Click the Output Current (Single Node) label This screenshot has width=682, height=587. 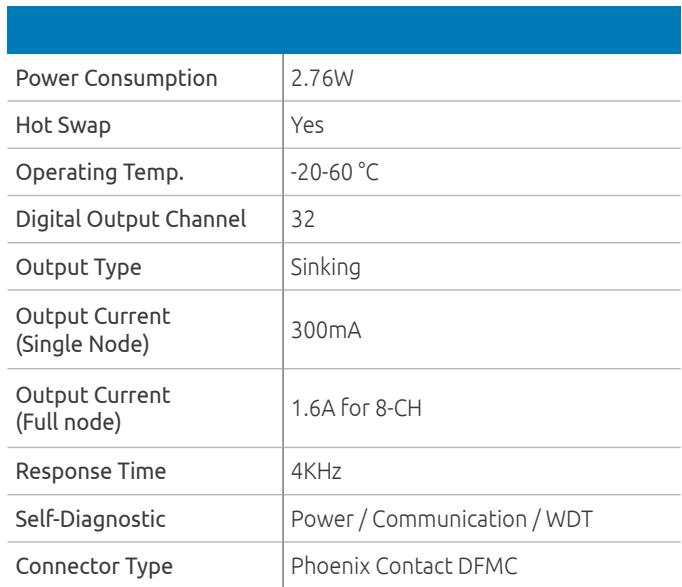pos(93,330)
